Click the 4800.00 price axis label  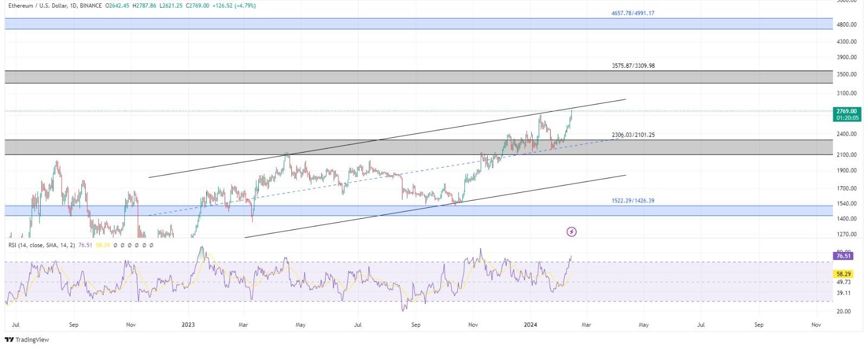(x=847, y=24)
